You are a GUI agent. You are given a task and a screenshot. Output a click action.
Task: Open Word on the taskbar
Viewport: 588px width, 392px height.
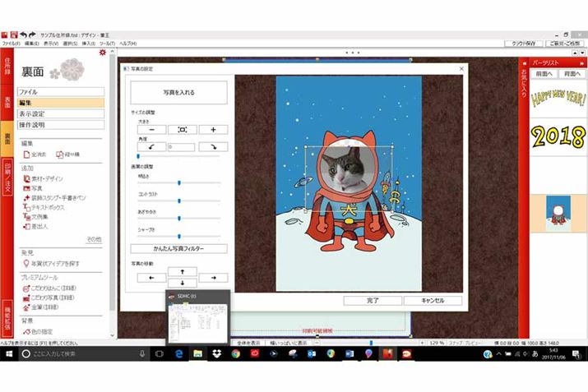[x=350, y=353]
